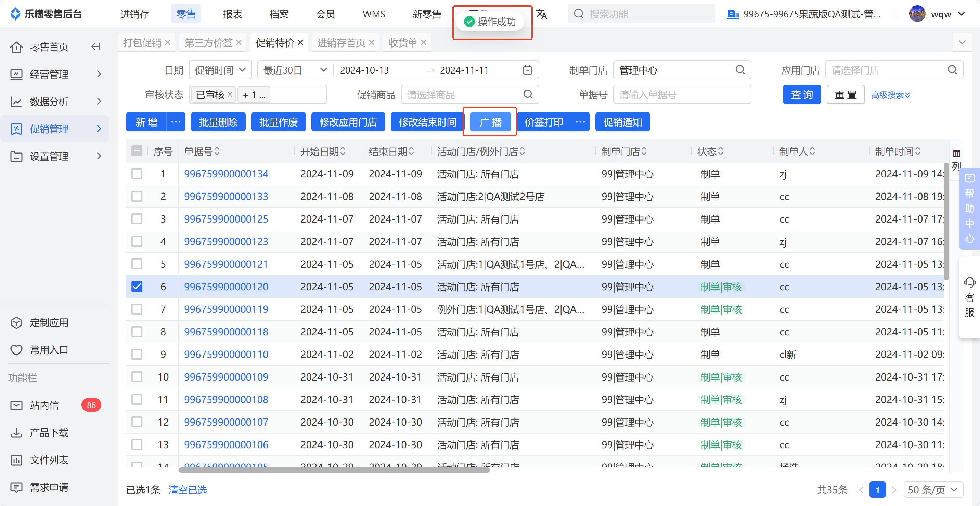Screen dimensions: 980x506
Task: Click the horizontal table scrollbar
Action: pyautogui.click(x=334, y=470)
